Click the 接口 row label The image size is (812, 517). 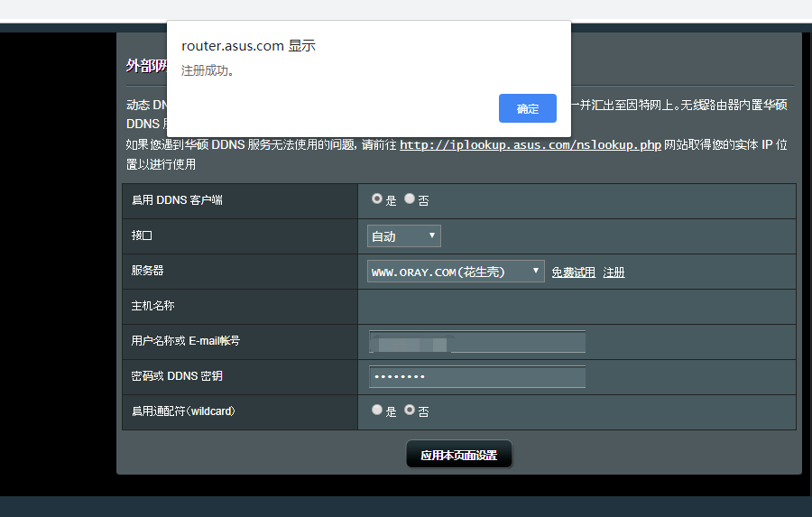(x=142, y=235)
